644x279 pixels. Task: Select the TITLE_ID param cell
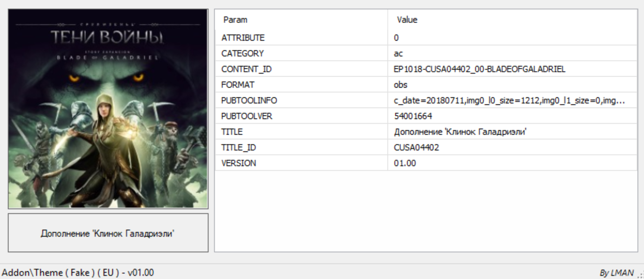(301, 147)
